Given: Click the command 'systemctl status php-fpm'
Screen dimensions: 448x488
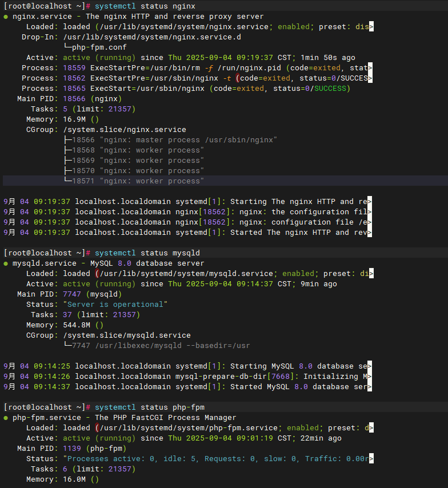Looking at the screenshot, I should (150, 407).
